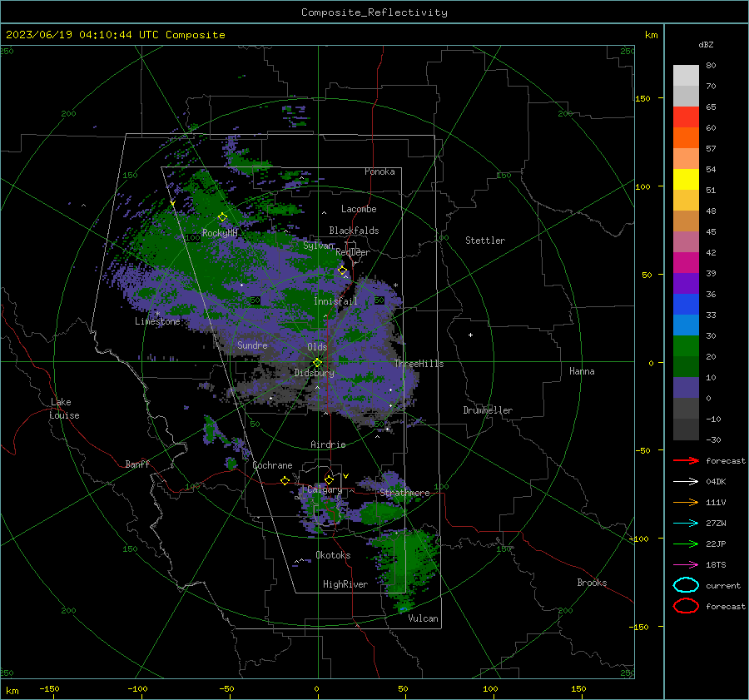Click the Sundre town label

pyautogui.click(x=252, y=345)
